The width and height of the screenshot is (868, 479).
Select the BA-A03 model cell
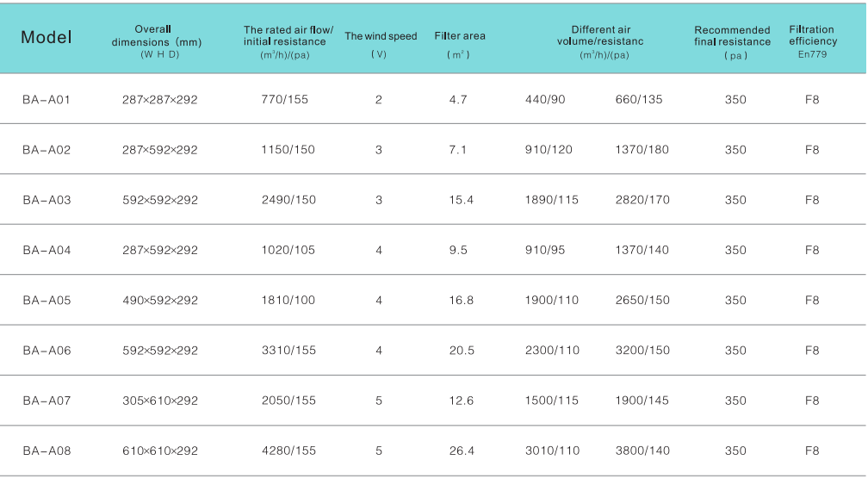pyautogui.click(x=46, y=200)
